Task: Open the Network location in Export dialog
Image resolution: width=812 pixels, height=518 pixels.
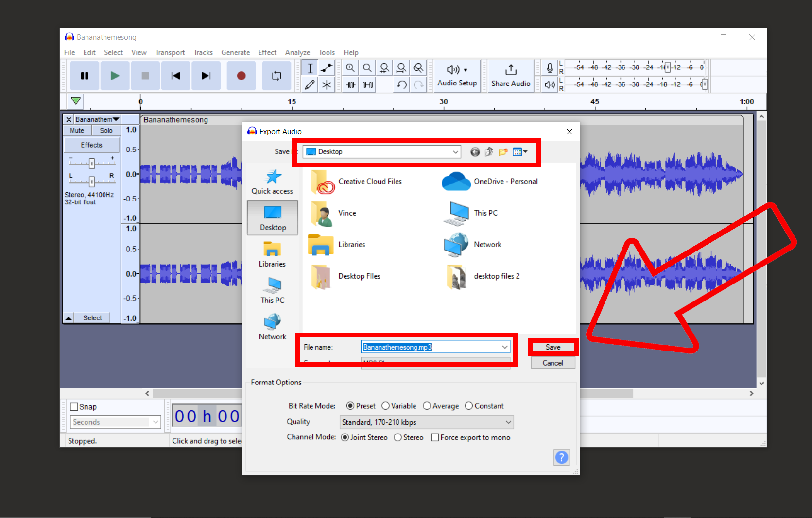Action: pyautogui.click(x=272, y=326)
